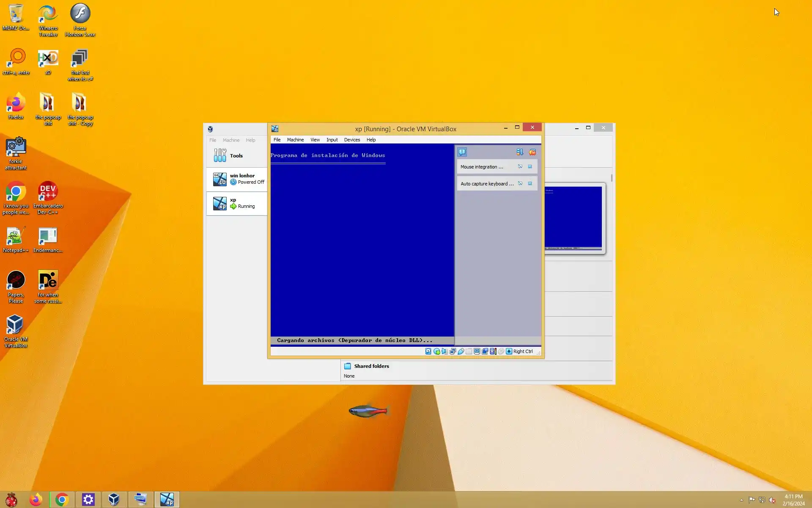Show hidden system tray icons arrow
The image size is (812, 508).
(x=741, y=500)
